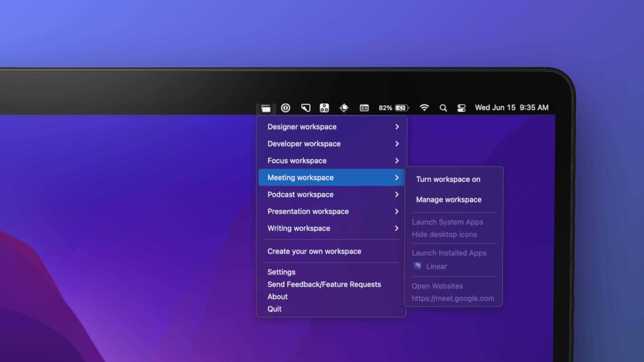644x362 pixels.
Task: Open Spotlight search magnifier
Action: [x=443, y=108]
